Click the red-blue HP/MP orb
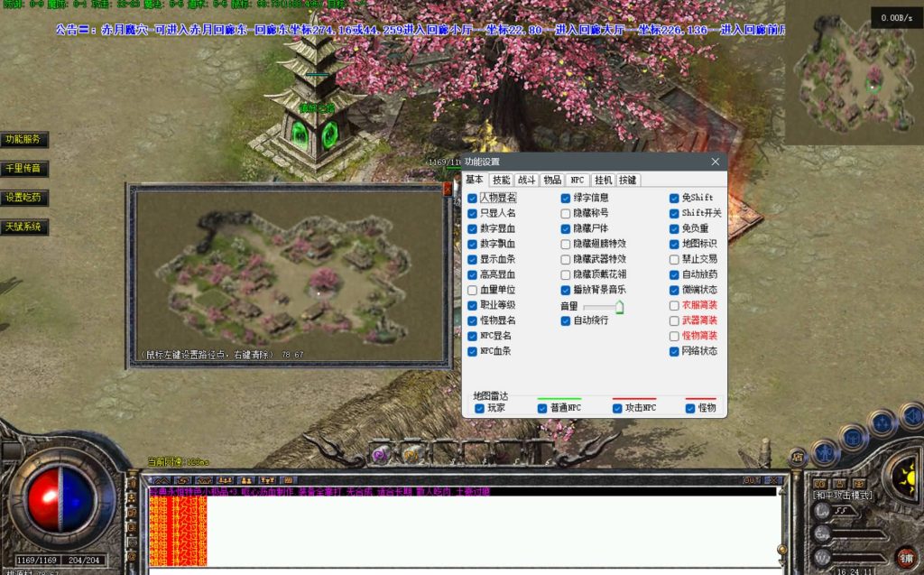Screen dimensions: 924x575 tap(60, 499)
